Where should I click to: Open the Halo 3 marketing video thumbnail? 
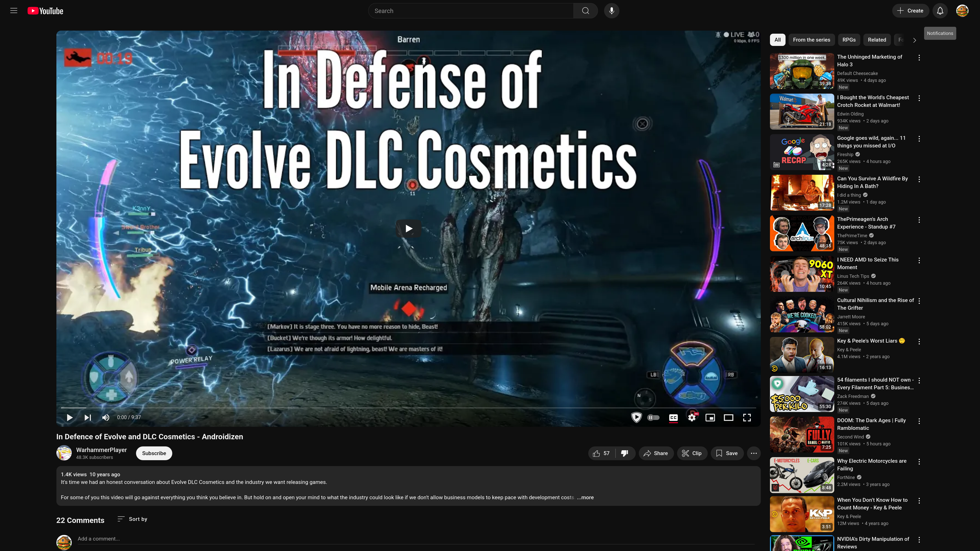tap(802, 71)
